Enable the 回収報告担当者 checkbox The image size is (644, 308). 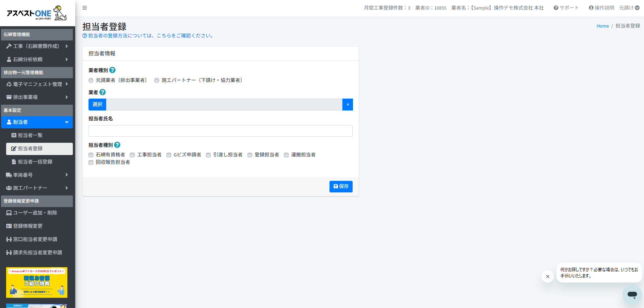[91, 162]
